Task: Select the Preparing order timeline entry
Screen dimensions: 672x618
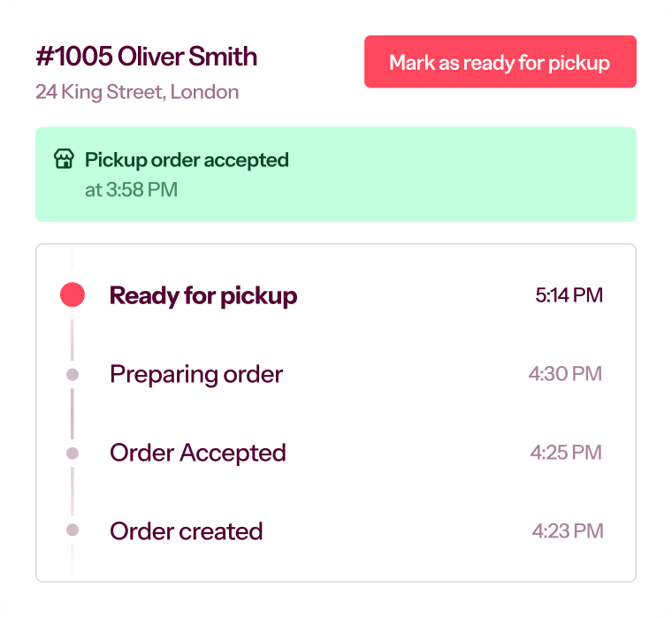Action: (196, 374)
